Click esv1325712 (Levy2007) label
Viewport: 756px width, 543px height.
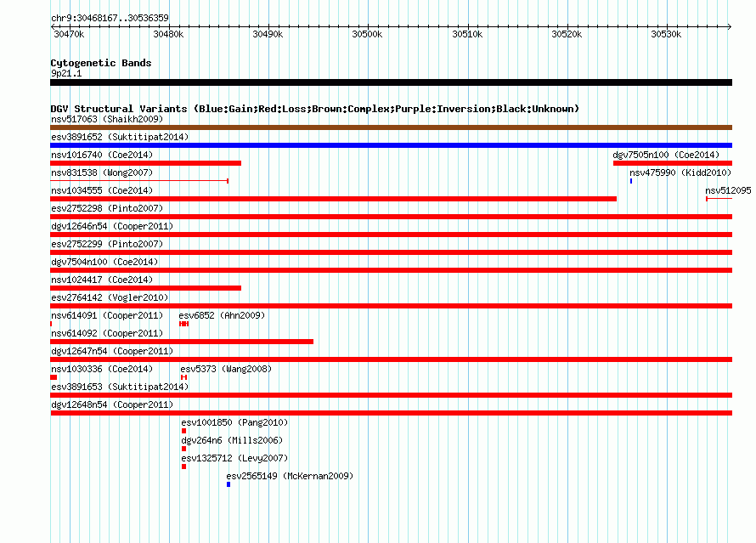pos(234,458)
